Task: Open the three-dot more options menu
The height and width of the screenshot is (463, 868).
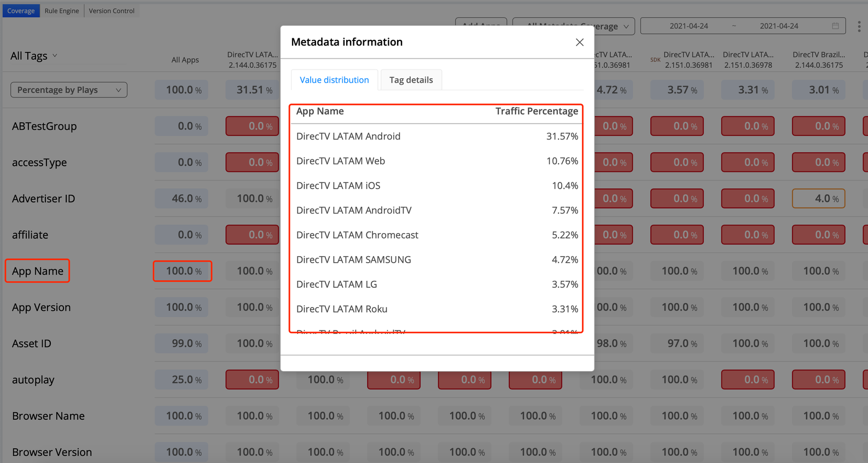Action: tap(859, 26)
